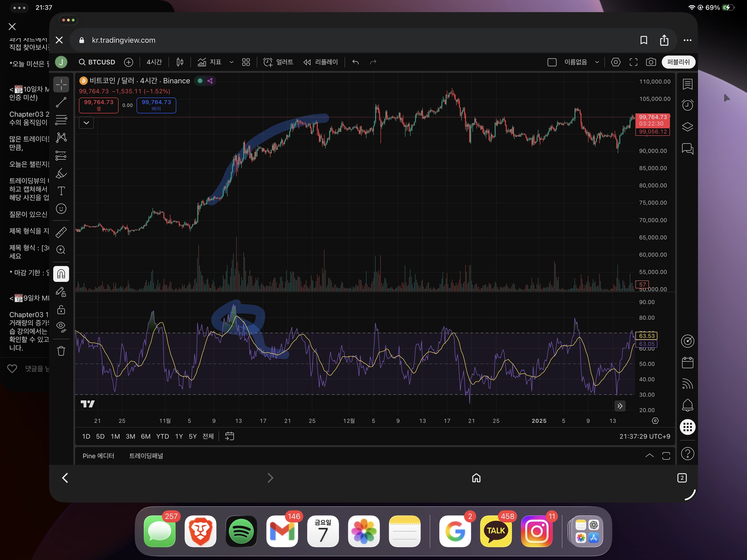
Task: Hide all drawings with the eye icon
Action: (61, 327)
